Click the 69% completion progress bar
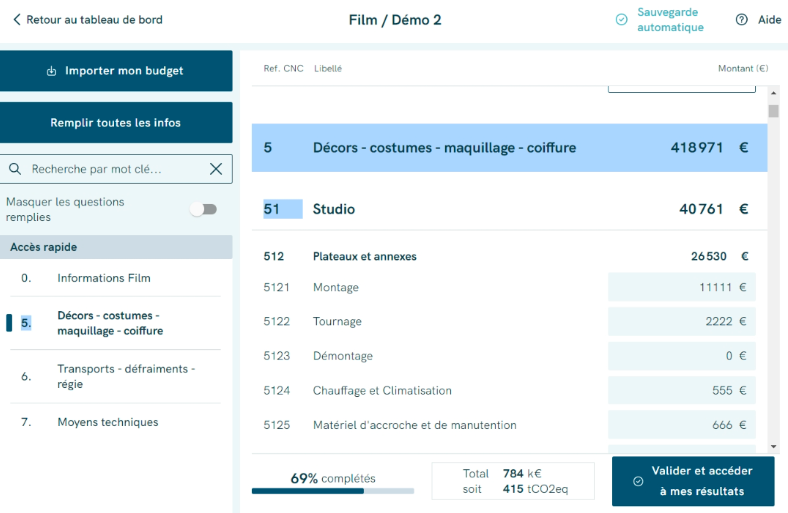788x513 pixels. point(333,491)
